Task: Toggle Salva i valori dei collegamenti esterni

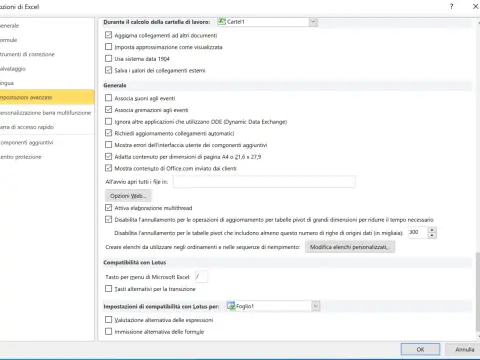Action: (108, 70)
